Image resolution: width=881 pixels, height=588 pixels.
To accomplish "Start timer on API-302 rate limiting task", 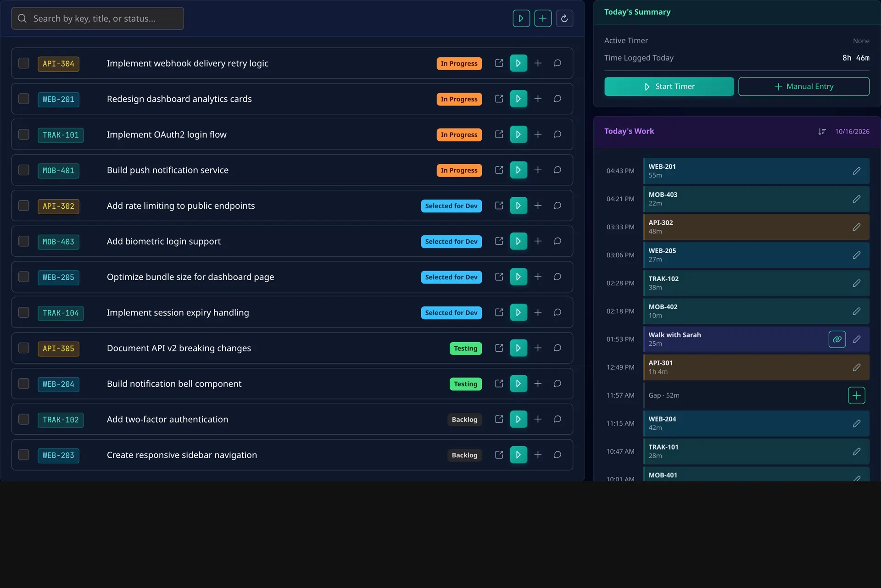I will [519, 205].
